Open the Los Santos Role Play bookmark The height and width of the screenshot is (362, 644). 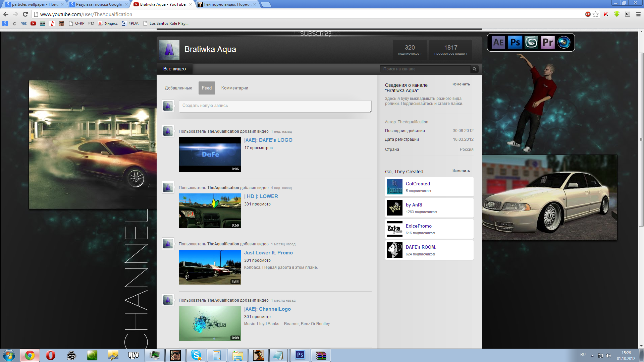click(x=166, y=23)
